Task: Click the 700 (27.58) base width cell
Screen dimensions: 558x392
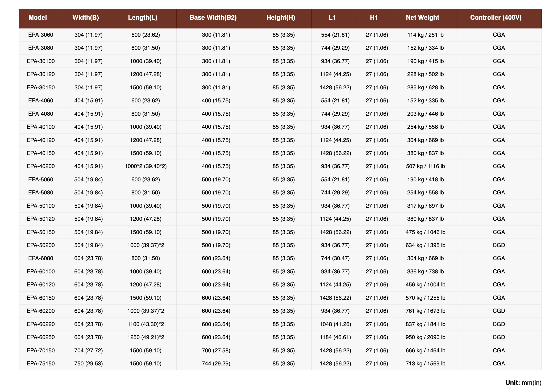Action: point(216,351)
